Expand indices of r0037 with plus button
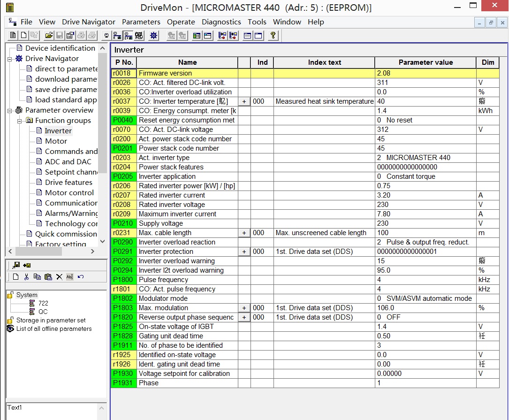 click(x=244, y=102)
